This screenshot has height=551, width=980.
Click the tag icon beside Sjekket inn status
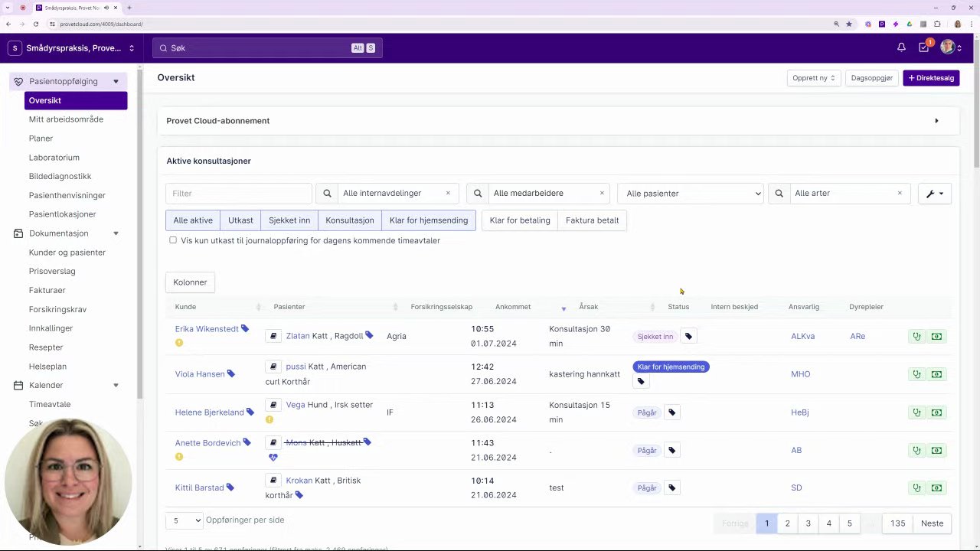point(688,336)
